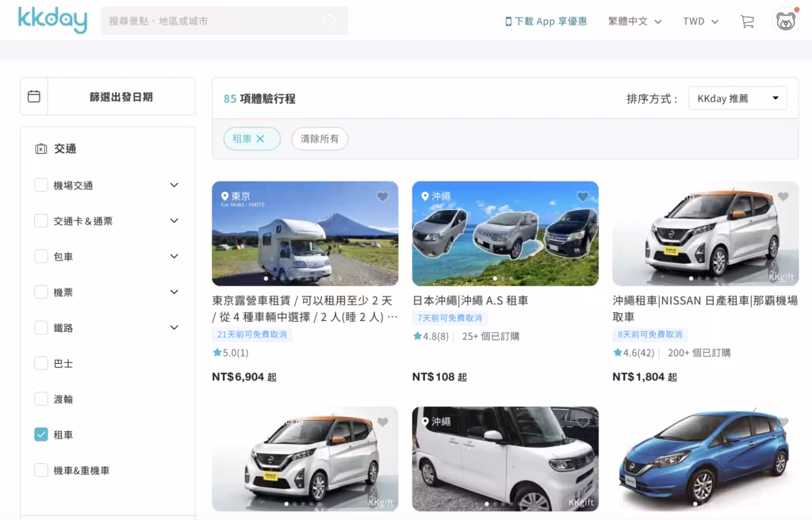Check the 機車&重機車 checkbox

tap(41, 470)
